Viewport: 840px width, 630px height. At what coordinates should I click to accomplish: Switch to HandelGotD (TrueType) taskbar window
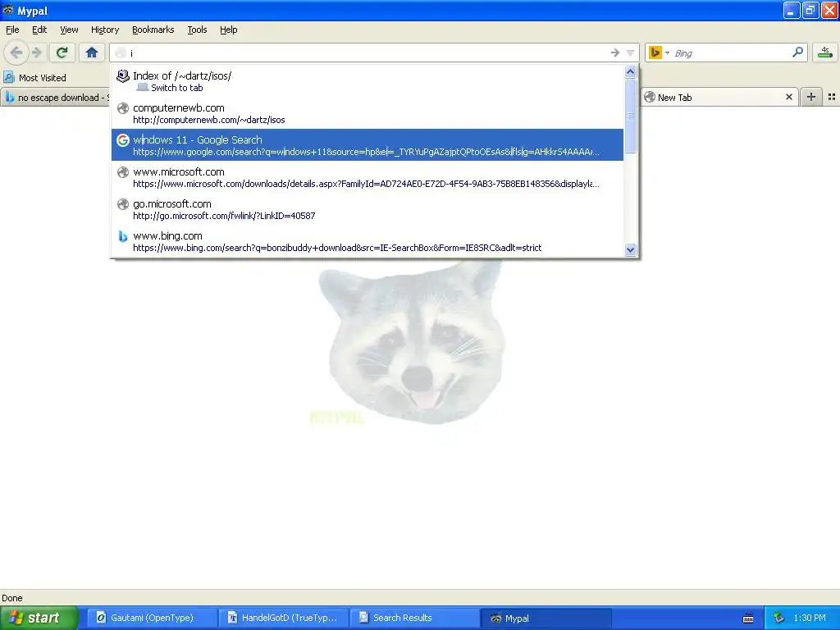283,619
